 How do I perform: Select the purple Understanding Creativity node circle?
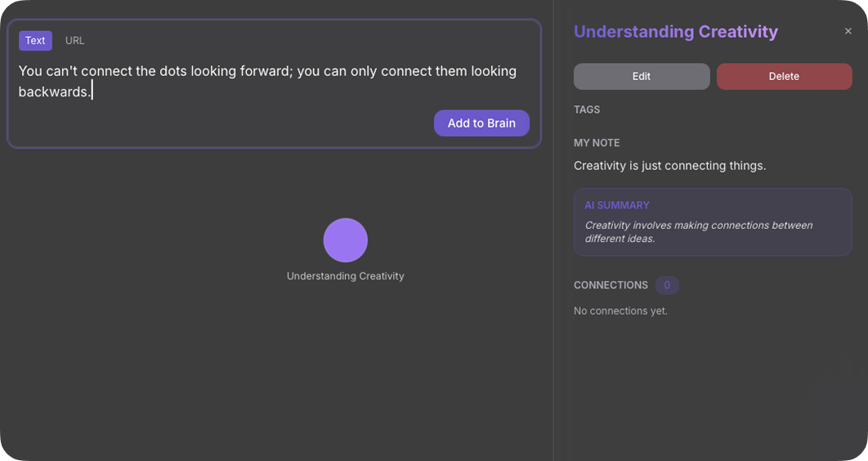click(345, 240)
